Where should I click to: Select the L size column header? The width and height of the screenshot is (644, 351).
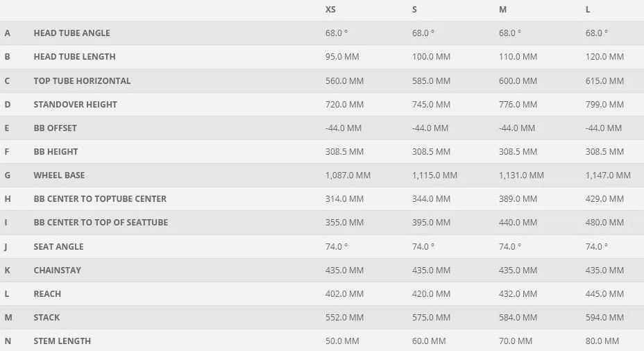[588, 10]
